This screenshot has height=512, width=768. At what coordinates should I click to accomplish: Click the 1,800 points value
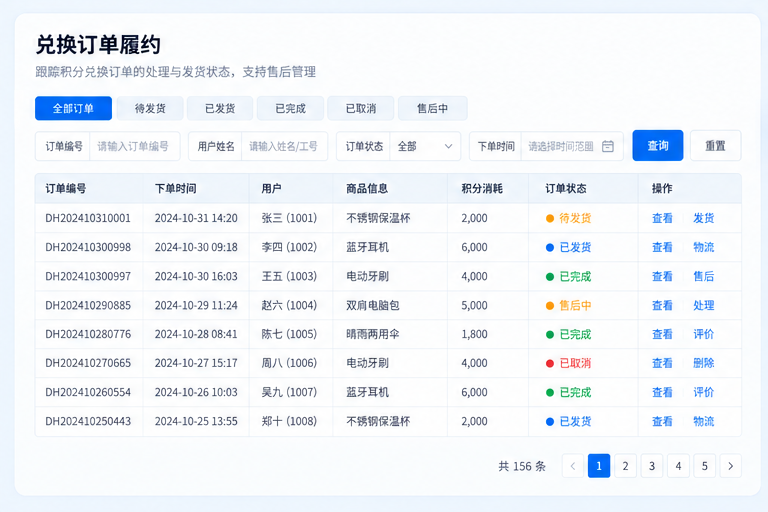click(474, 334)
